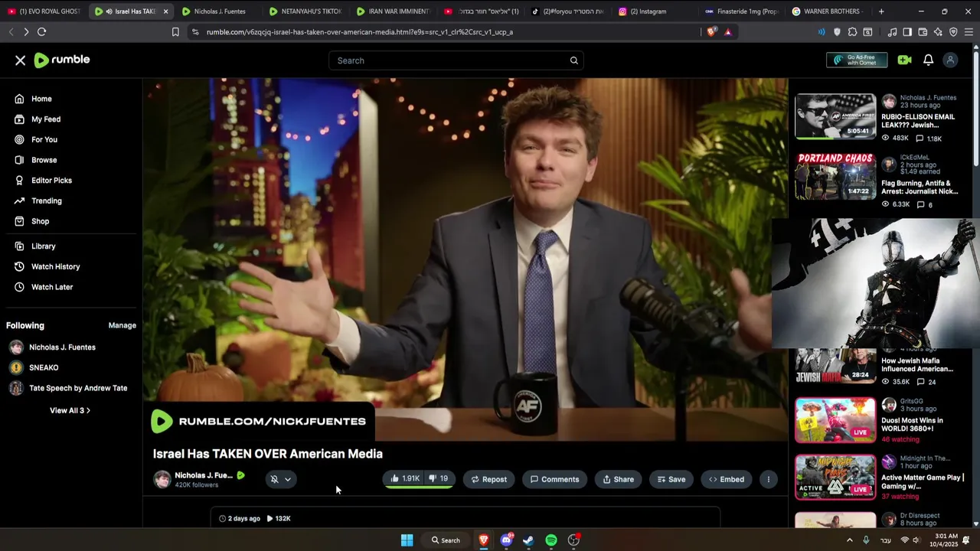Open the Leo AI sparkle icon
Image resolution: width=980 pixels, height=551 pixels.
click(938, 32)
